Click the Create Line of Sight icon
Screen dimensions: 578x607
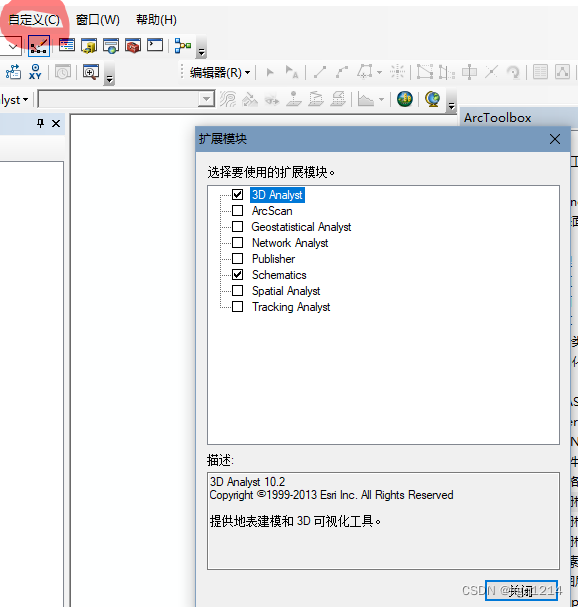[272, 100]
